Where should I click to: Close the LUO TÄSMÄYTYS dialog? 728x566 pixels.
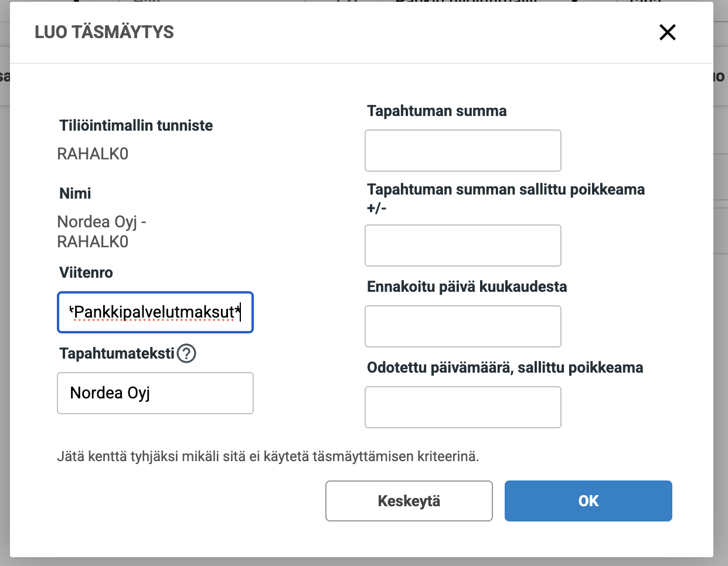667,32
